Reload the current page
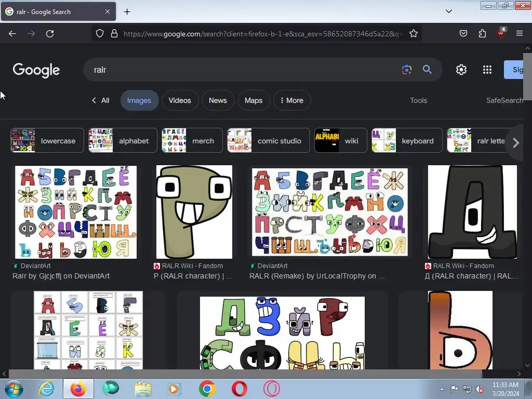 (50, 34)
